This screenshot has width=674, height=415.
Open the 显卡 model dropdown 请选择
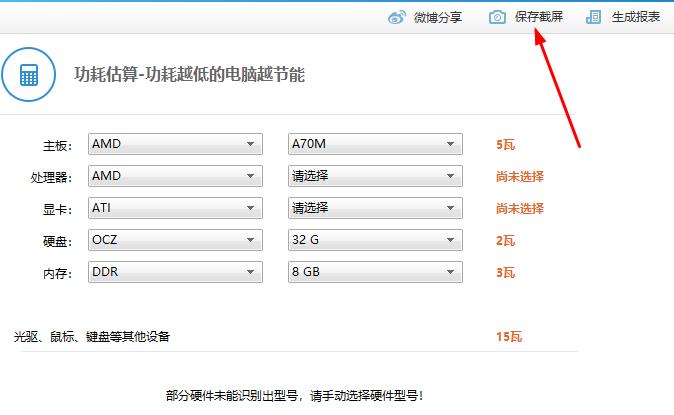point(375,208)
